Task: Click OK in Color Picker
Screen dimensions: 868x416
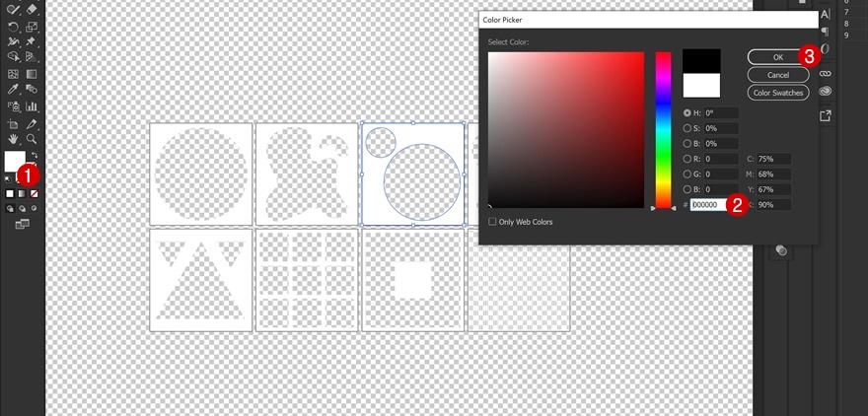Action: point(778,57)
